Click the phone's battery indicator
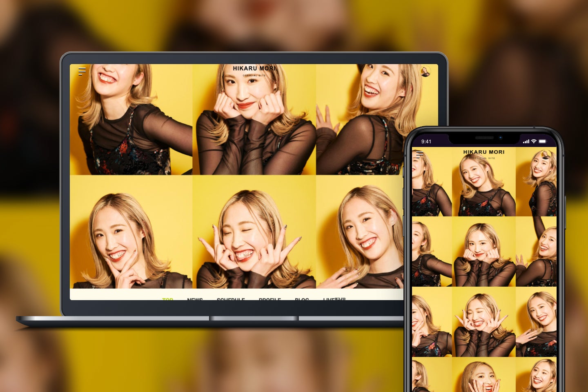The width and height of the screenshot is (588, 392). 542,141
